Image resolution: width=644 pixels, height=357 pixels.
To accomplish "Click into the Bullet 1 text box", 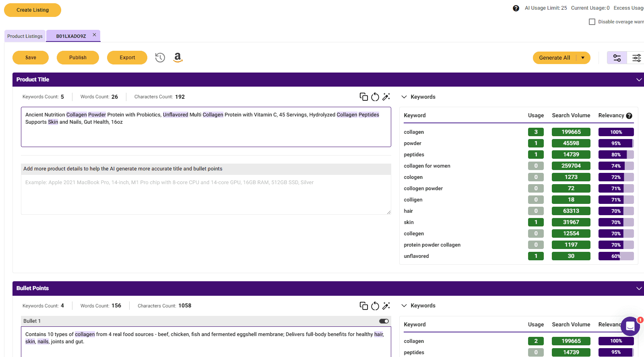I will tap(206, 342).
